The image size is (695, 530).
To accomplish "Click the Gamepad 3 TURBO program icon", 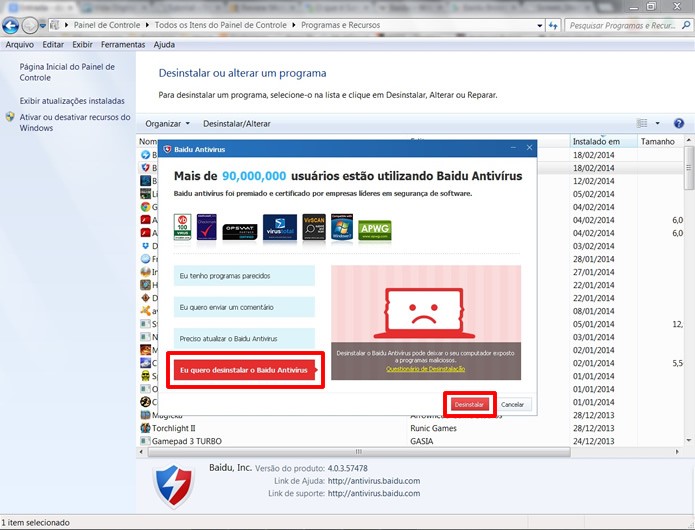I will [x=145, y=441].
